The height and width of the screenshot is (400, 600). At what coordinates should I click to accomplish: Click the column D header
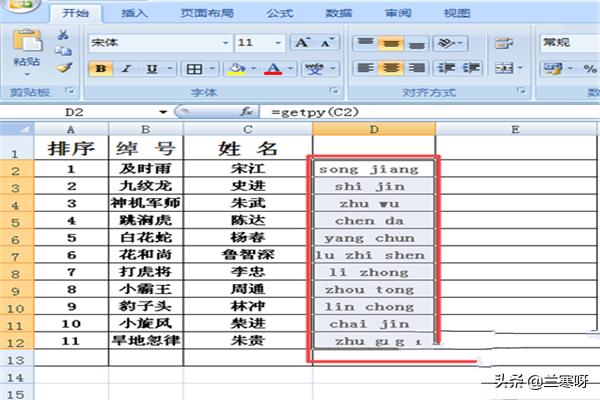pyautogui.click(x=373, y=129)
